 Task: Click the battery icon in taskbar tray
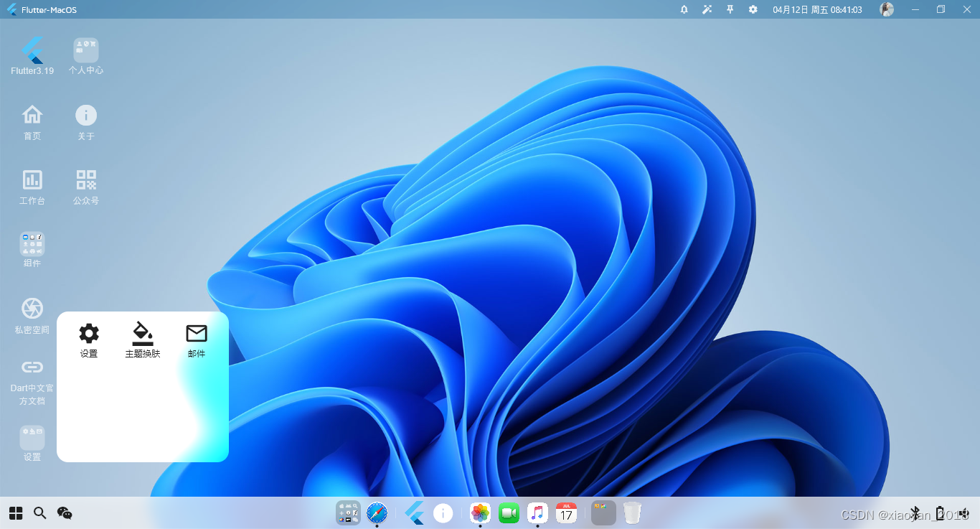pos(940,513)
